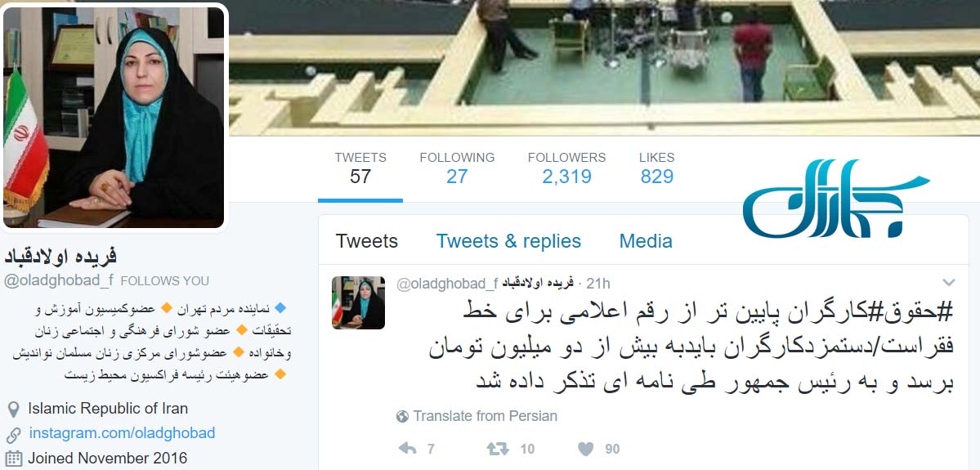
Task: Open the large profile photo
Action: 114,117
